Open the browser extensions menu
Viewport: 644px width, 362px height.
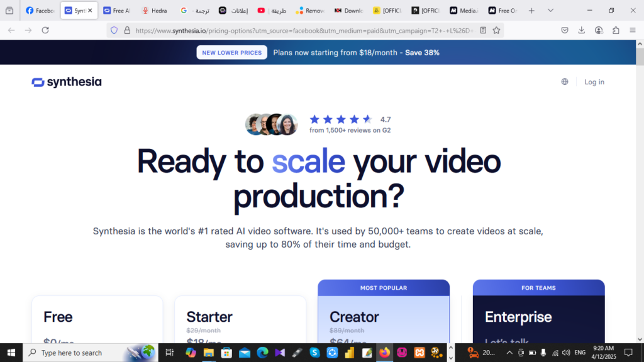tap(616, 30)
